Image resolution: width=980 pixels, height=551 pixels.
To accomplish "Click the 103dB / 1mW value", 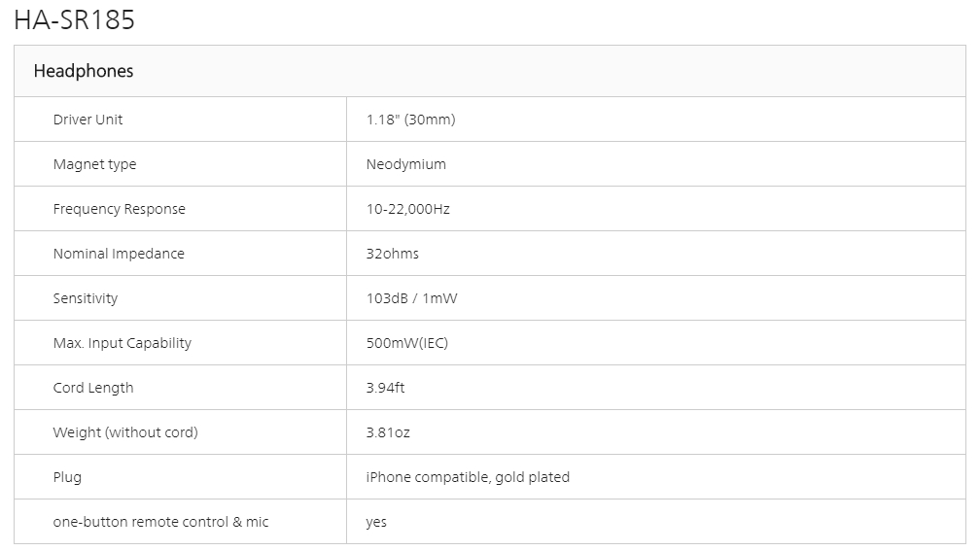I will pyautogui.click(x=411, y=298).
